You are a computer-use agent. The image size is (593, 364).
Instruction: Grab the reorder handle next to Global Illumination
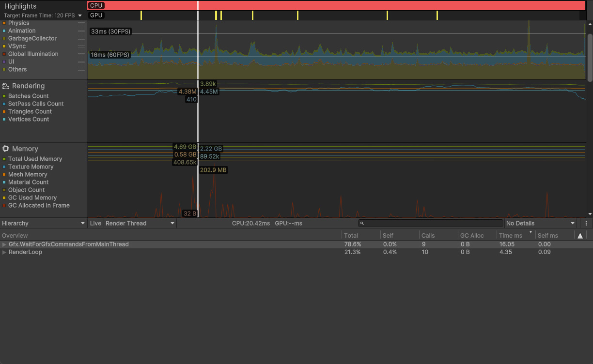point(81,54)
